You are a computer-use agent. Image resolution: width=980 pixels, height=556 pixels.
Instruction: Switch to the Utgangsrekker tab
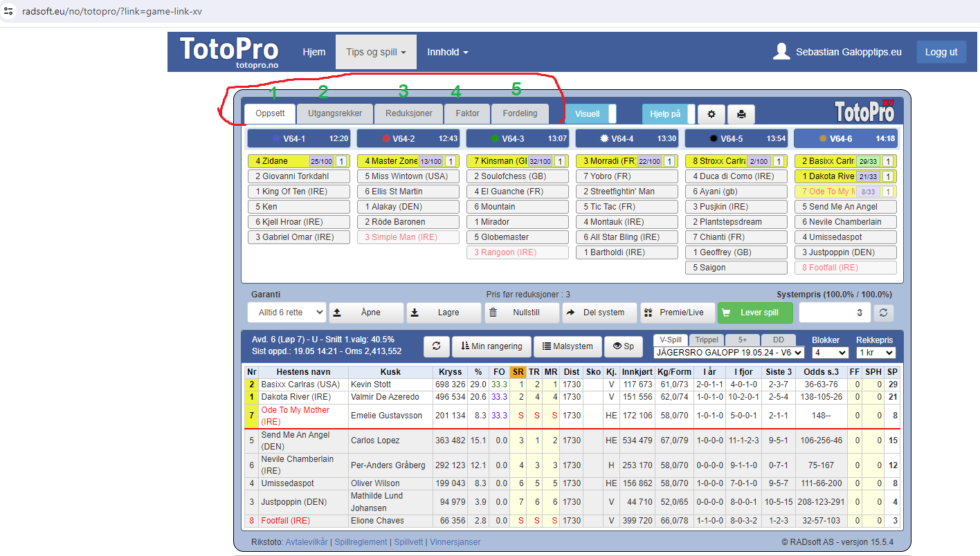pos(335,113)
